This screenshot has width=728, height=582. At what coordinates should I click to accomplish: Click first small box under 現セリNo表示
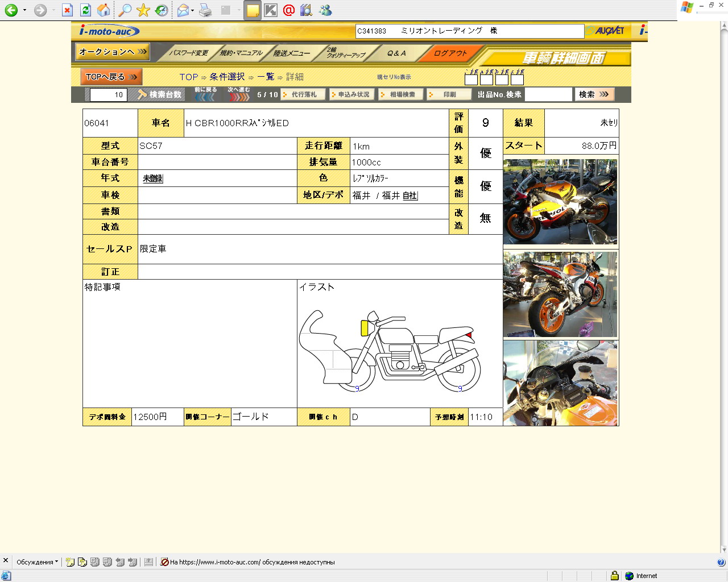pos(471,80)
